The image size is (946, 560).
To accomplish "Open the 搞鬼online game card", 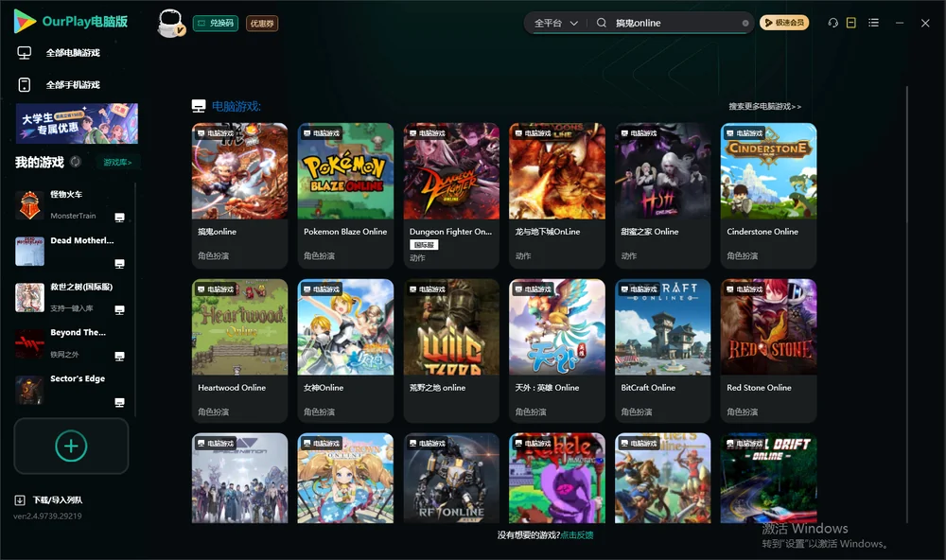I will click(239, 196).
